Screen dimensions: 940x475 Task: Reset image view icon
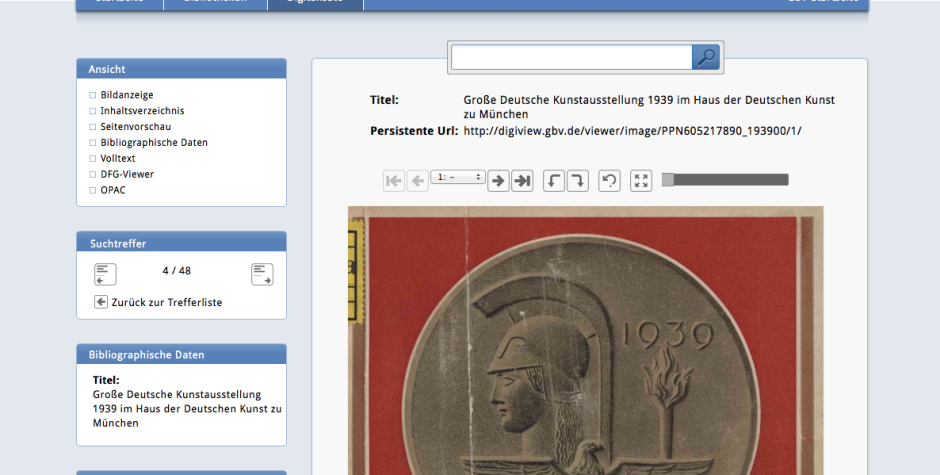pyautogui.click(x=609, y=181)
